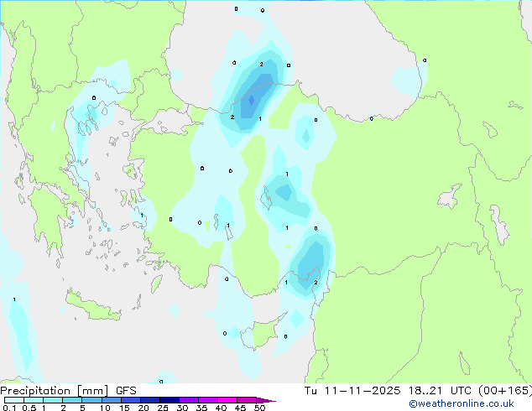Viewport: 532px width, 411px height.
Task: Click the ©weatheronline.co.uk link
Action: click(x=462, y=403)
